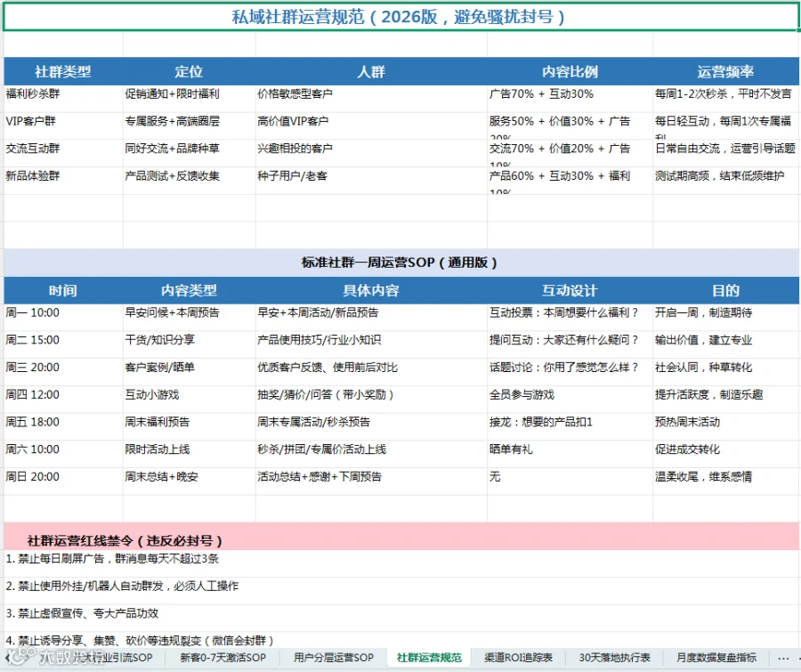801x672 pixels.
Task: Select the cell 晒单有礼
Action: [570, 454]
